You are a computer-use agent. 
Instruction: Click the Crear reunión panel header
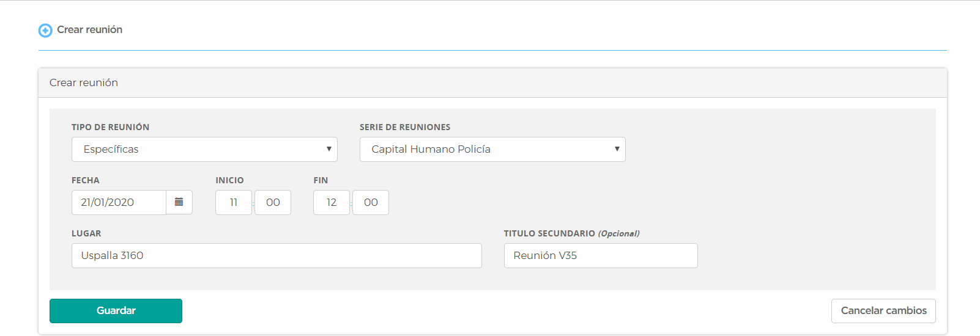tap(84, 82)
